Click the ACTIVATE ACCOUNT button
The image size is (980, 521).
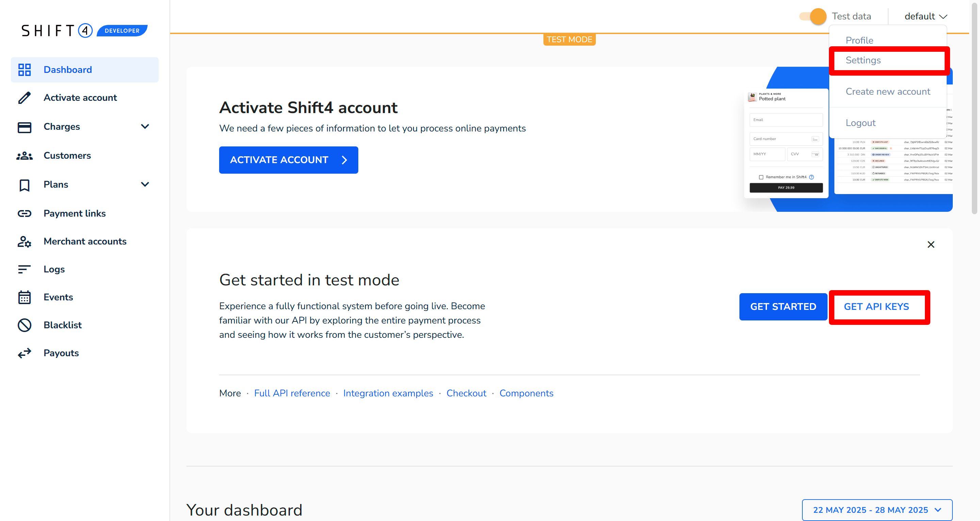(x=288, y=160)
